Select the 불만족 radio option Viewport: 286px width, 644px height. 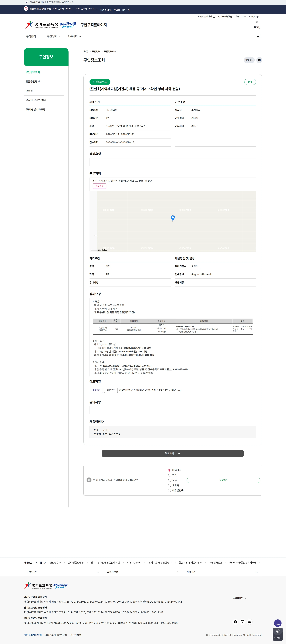pos(170,485)
